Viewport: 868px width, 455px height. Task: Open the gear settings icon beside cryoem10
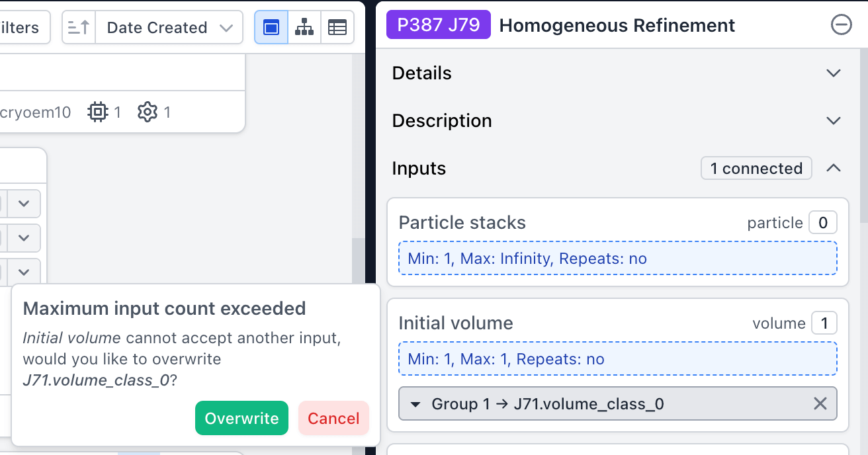[147, 112]
